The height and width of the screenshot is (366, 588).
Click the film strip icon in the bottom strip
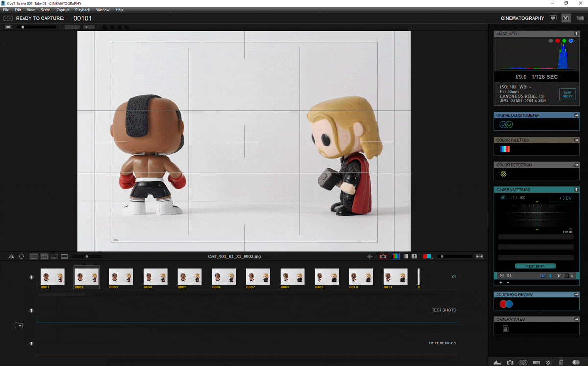click(x=536, y=362)
